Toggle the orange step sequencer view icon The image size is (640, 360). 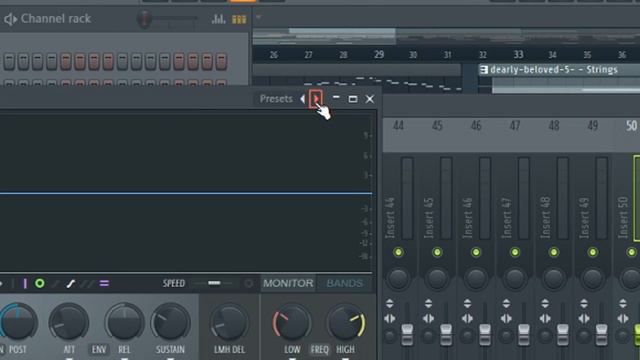click(x=239, y=19)
